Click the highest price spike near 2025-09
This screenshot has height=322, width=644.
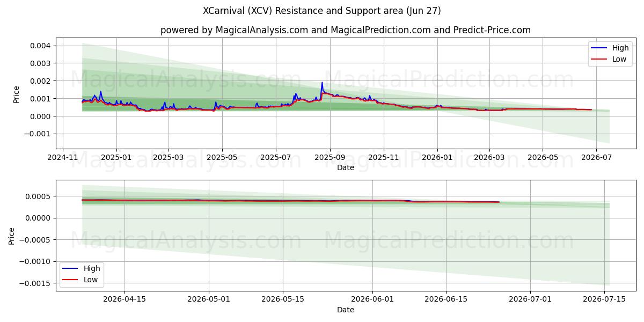322,83
